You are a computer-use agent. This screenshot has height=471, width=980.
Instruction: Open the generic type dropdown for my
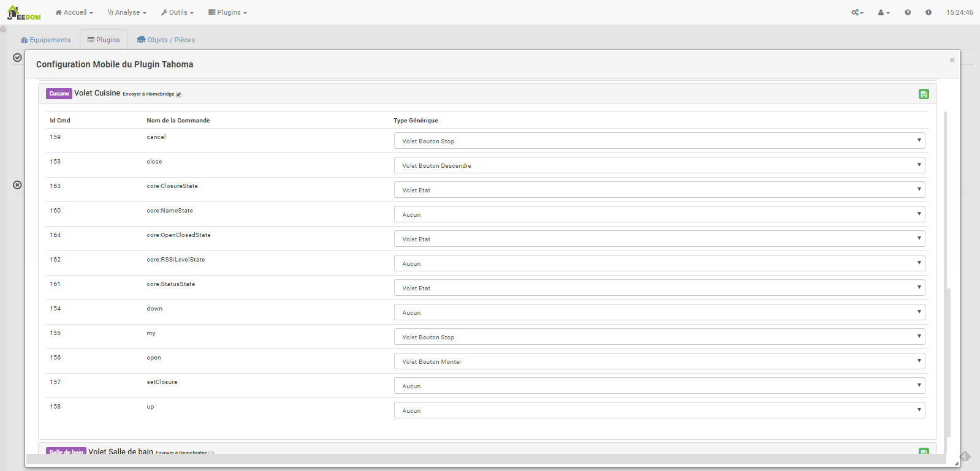[x=659, y=337]
